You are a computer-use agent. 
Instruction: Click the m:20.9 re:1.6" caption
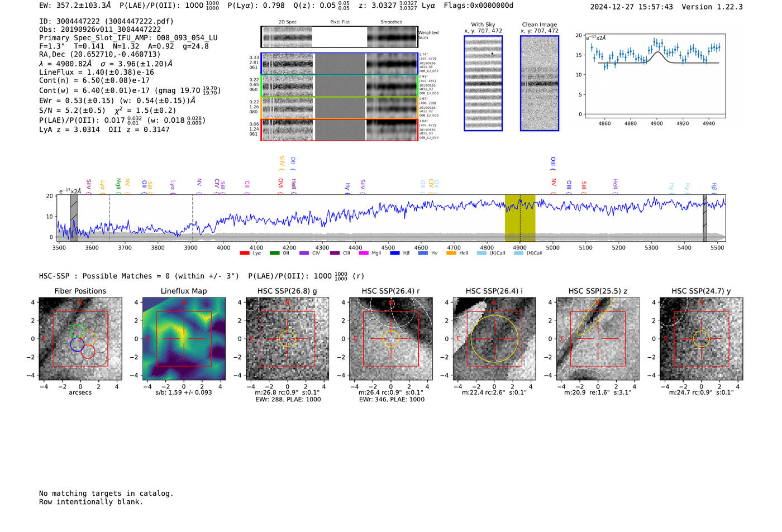click(x=598, y=392)
